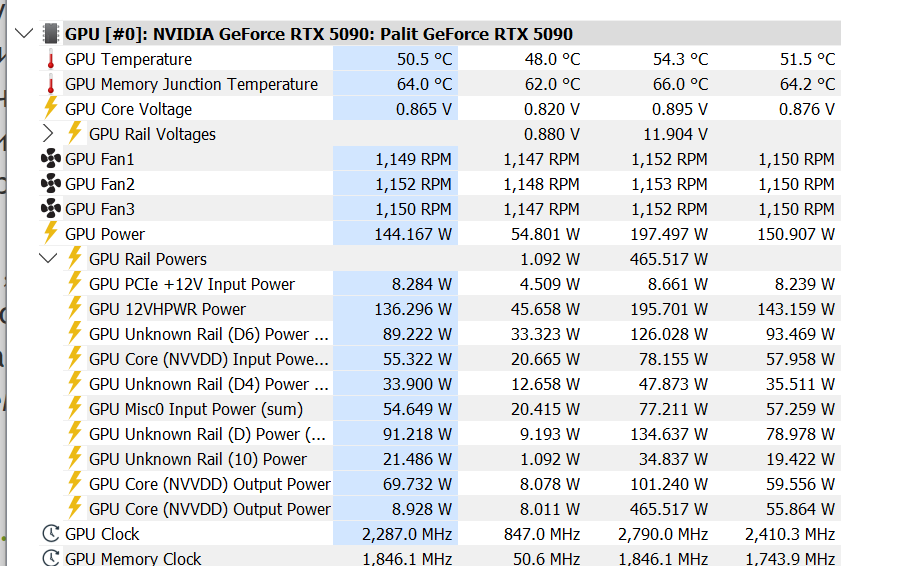
Task: Select the GPU Memory Clock label
Action: [133, 559]
